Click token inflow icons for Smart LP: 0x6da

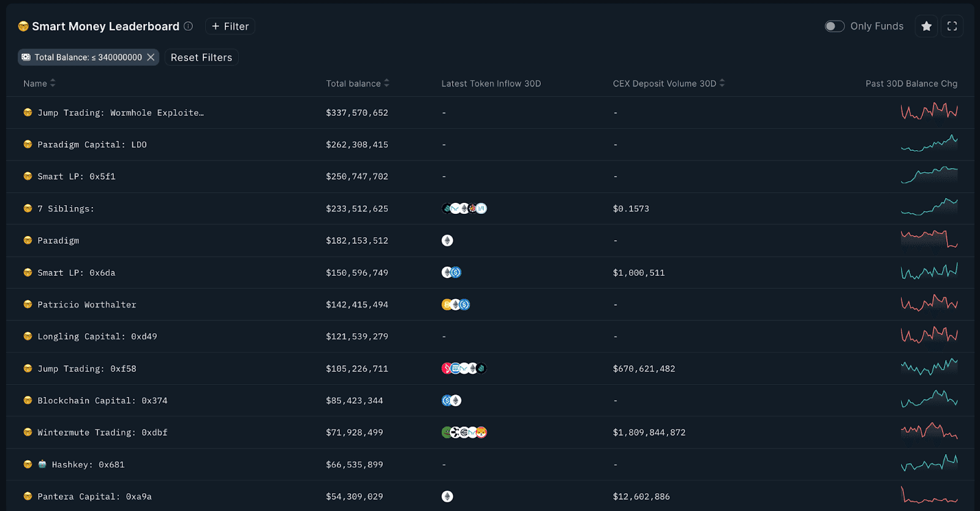[x=451, y=273]
